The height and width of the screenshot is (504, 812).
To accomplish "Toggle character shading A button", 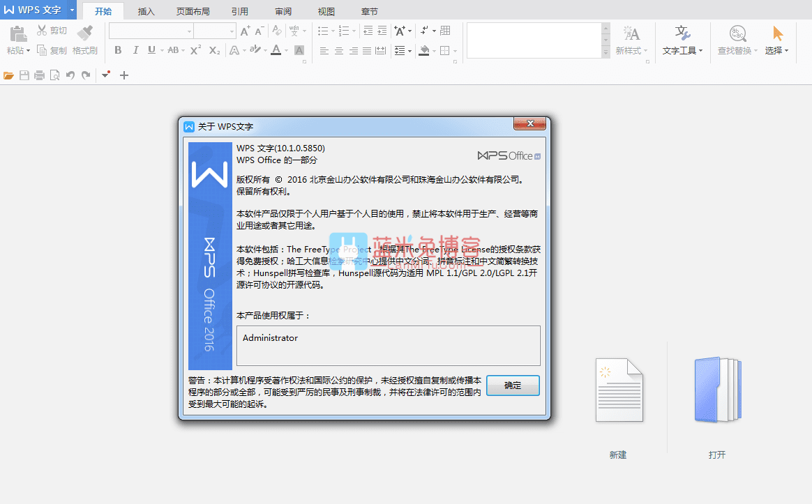I will (299, 50).
